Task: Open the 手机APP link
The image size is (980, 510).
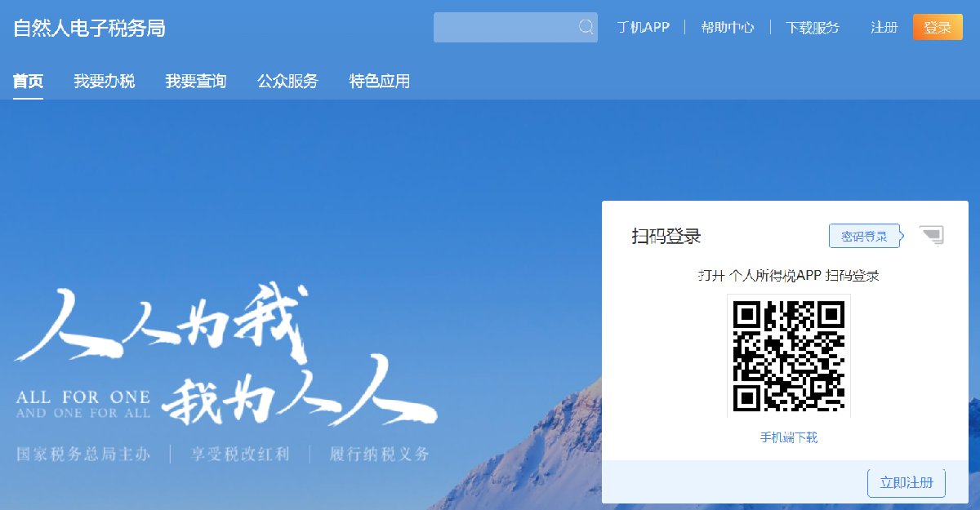Action: [x=643, y=27]
